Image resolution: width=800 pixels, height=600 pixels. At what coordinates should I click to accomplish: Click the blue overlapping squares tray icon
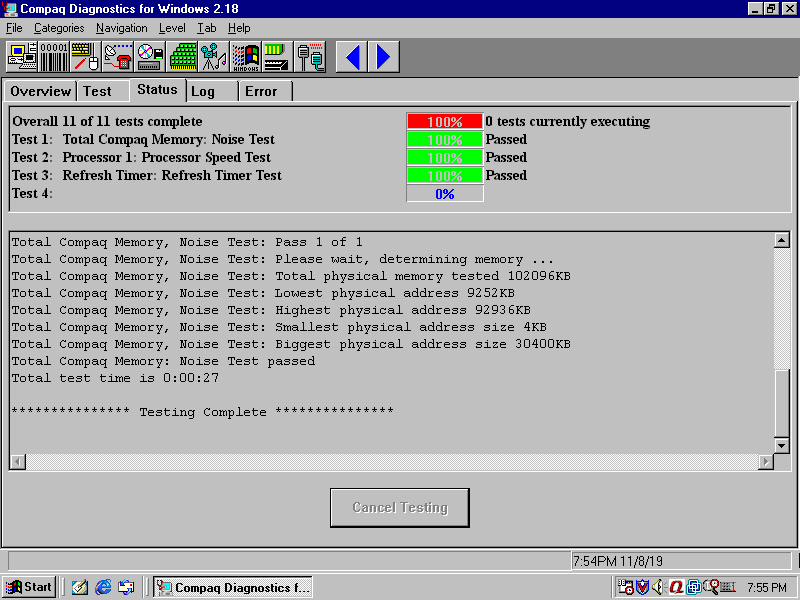694,588
